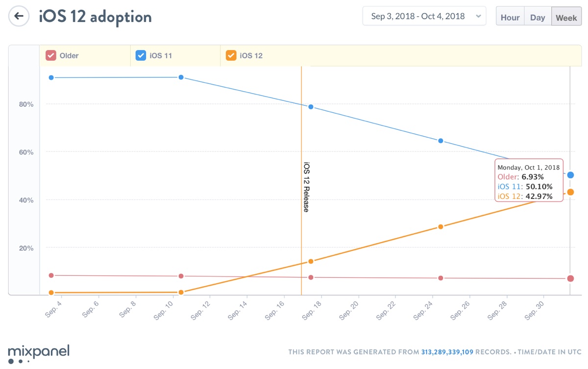The width and height of the screenshot is (588, 369).
Task: Click iOS 11 data point near Sep. 4
Action: click(51, 77)
